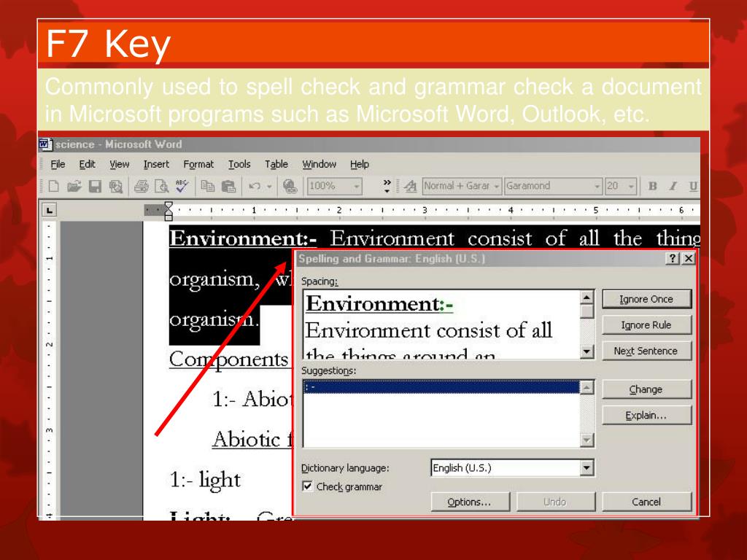This screenshot has height=560, width=747.
Task: Click the Undo arrow icon
Action: coord(255,186)
